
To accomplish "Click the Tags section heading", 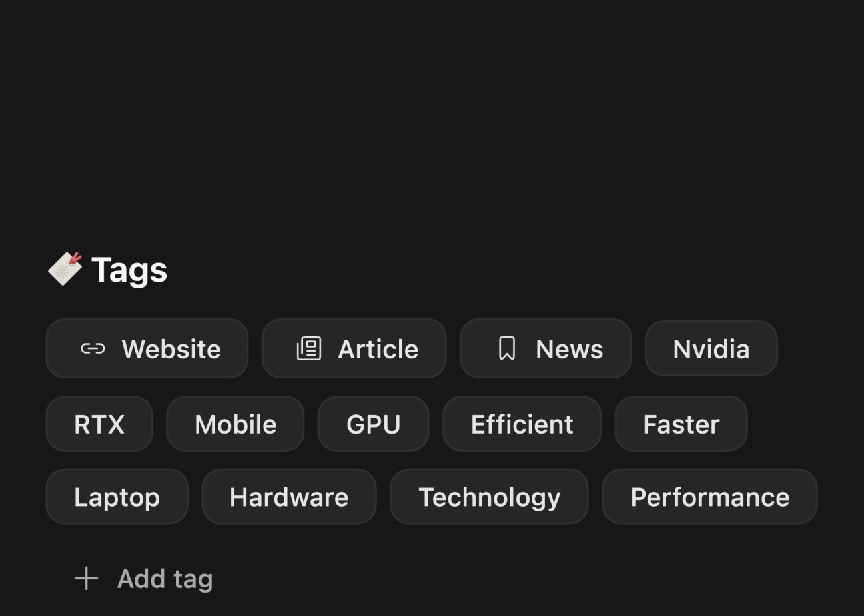I will point(129,270).
